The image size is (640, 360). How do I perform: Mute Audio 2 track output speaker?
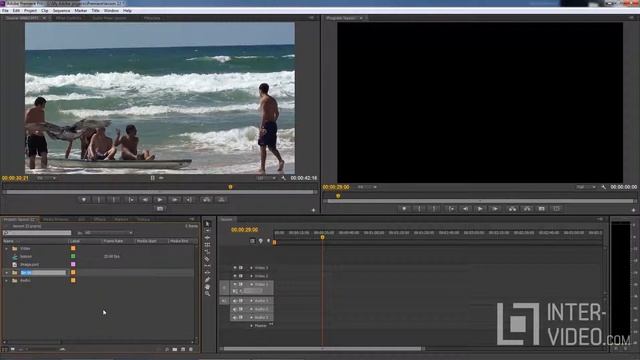click(235, 309)
